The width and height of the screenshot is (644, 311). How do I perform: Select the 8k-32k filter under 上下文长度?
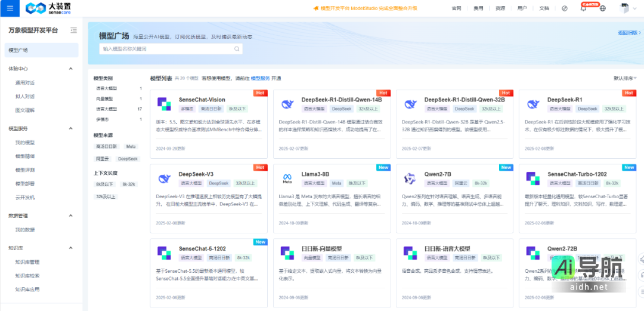pyautogui.click(x=129, y=184)
